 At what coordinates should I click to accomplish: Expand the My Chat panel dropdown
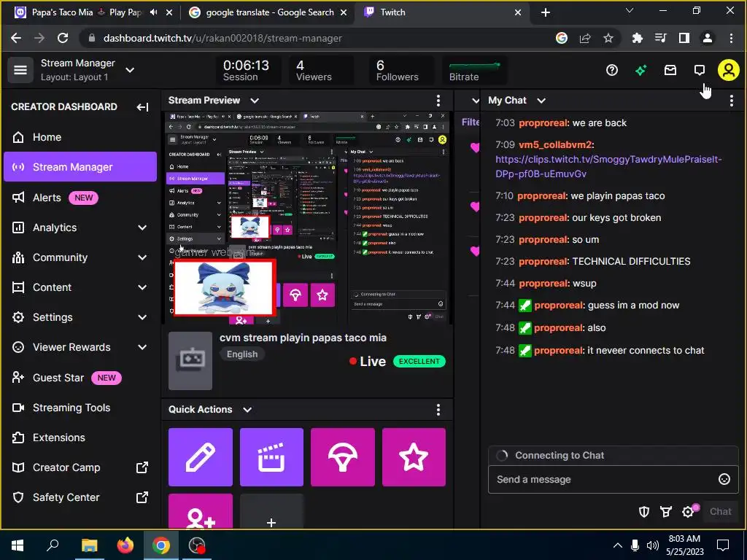point(541,101)
